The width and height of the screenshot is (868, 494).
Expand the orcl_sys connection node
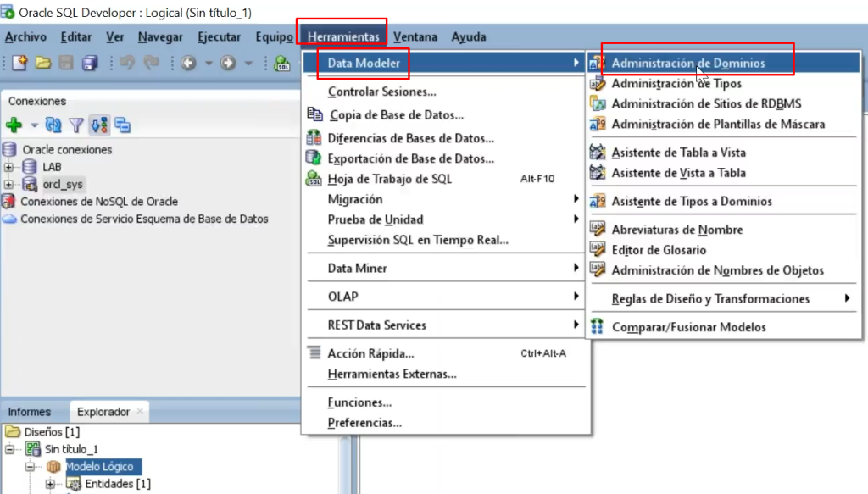8,184
